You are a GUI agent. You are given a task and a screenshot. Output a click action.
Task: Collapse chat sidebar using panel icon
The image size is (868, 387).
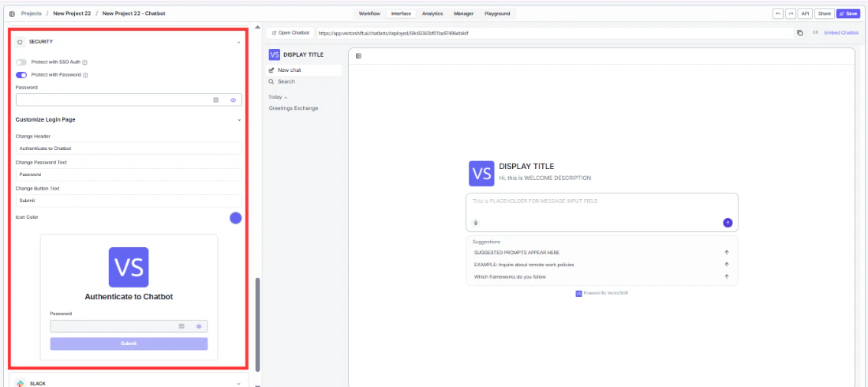[358, 56]
